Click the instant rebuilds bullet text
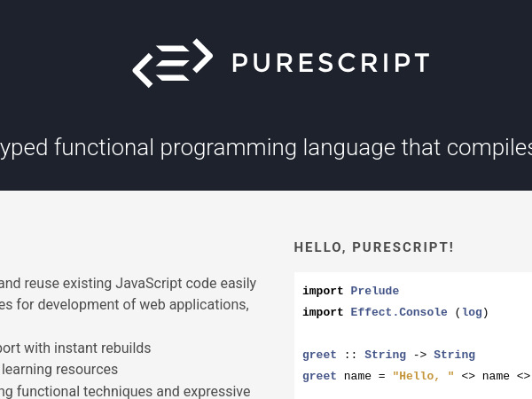The height and width of the screenshot is (399, 532). pos(75,348)
